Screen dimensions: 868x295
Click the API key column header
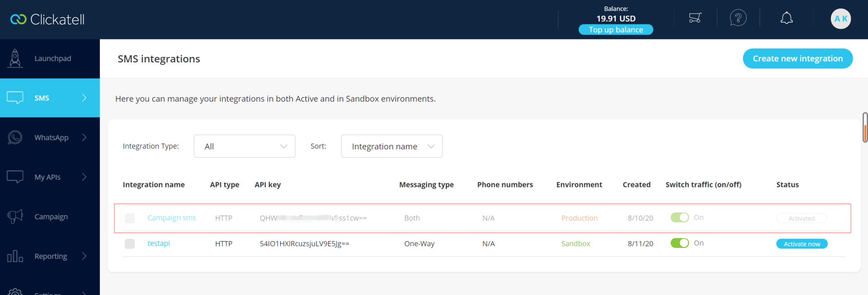[x=268, y=185]
